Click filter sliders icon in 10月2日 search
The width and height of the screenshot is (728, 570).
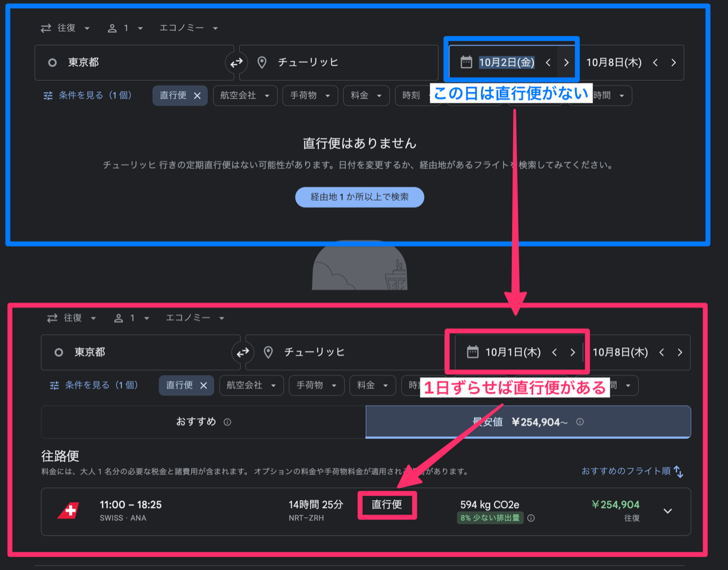(x=49, y=96)
